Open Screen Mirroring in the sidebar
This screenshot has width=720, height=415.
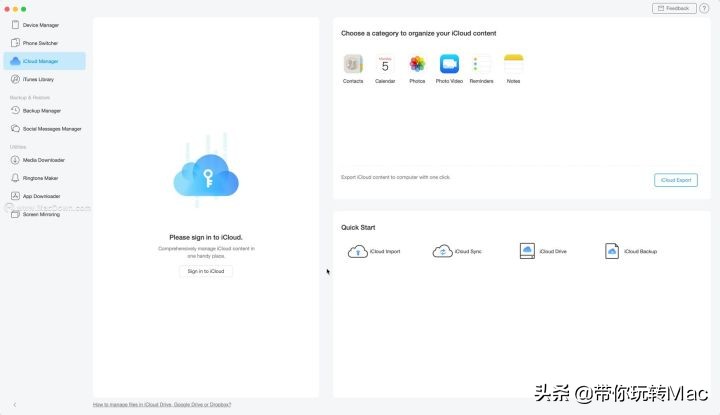pos(45,214)
